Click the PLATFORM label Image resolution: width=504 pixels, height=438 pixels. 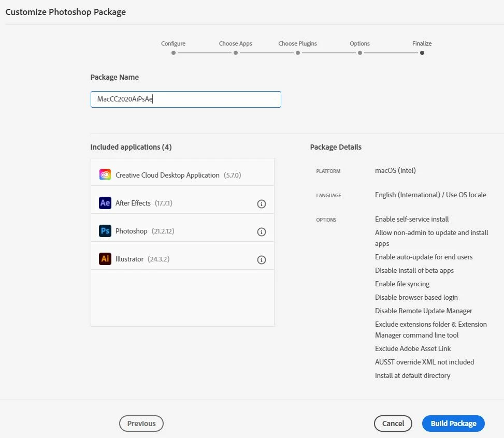[x=328, y=171]
